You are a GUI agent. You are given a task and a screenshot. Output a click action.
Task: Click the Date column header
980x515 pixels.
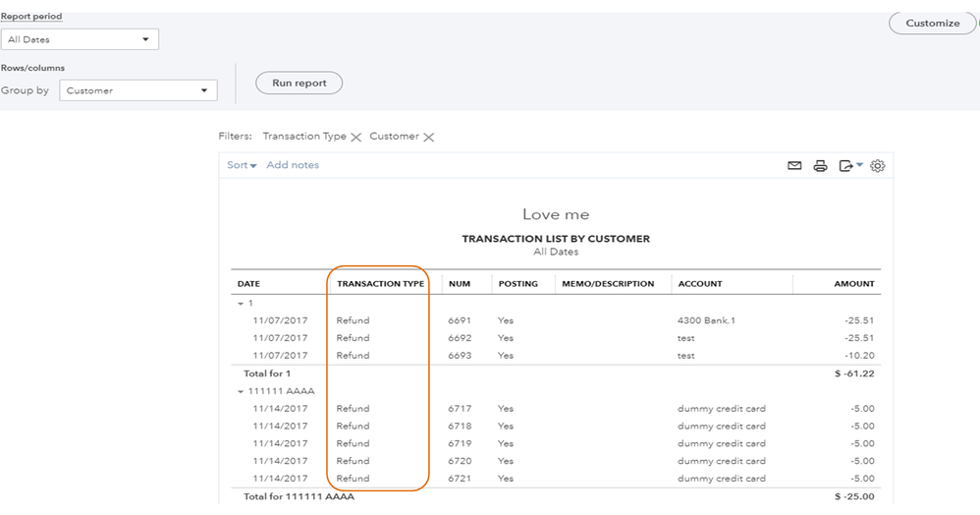click(248, 284)
